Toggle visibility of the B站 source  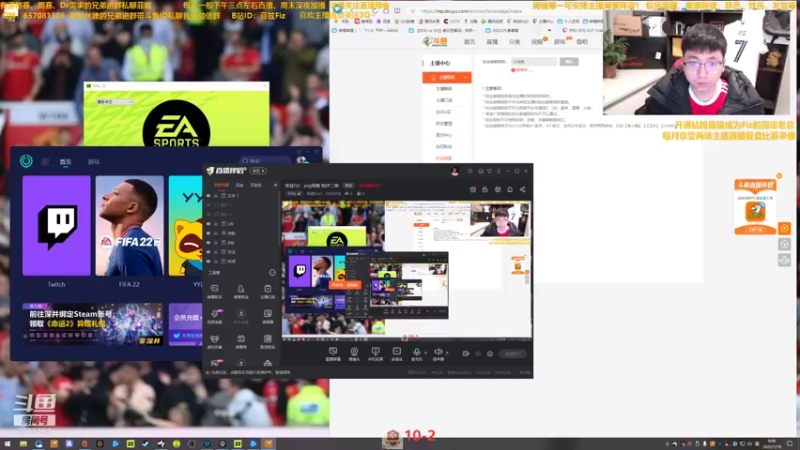click(208, 242)
